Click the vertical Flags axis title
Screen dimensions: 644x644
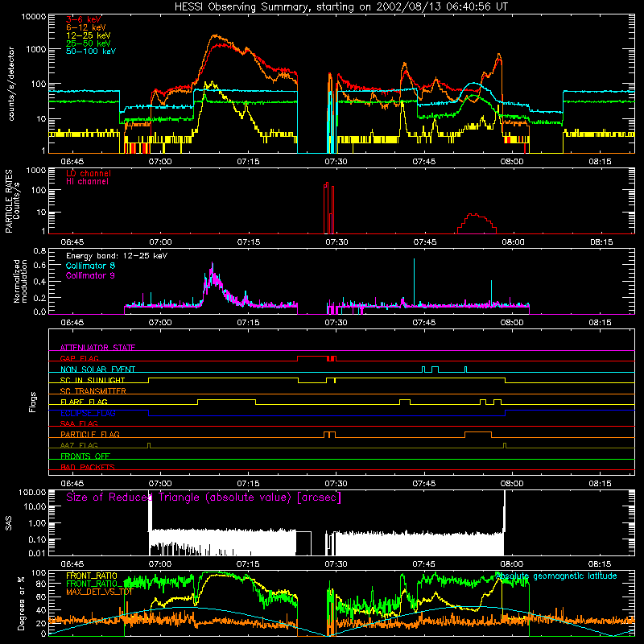point(33,402)
